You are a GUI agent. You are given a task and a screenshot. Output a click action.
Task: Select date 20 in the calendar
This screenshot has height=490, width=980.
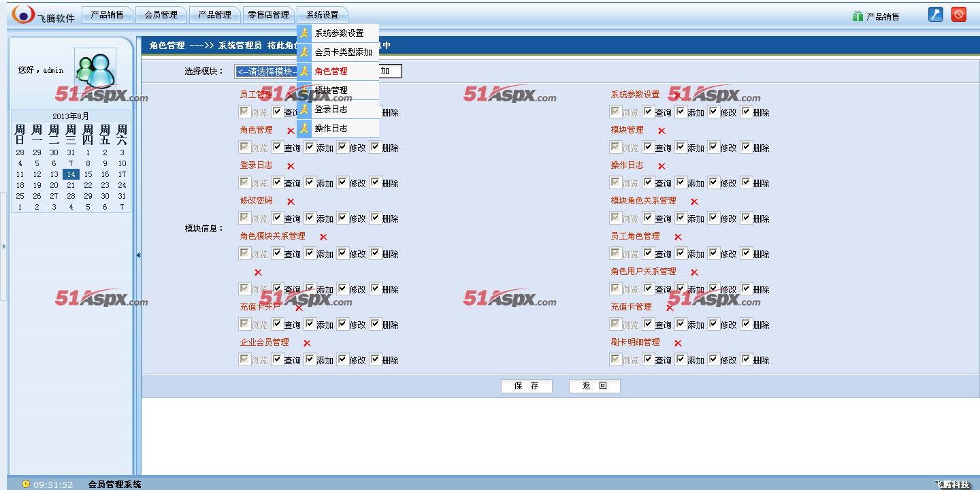point(54,185)
